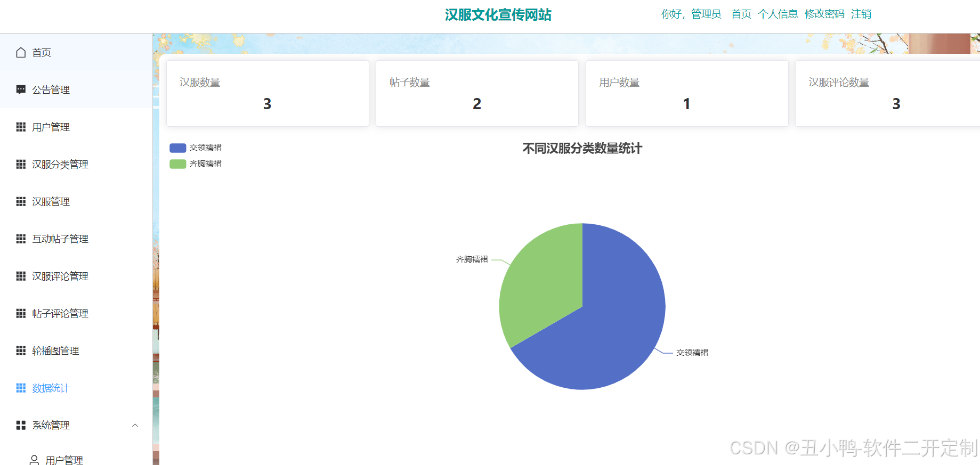
Task: Select 互动帖子管理 menu entry
Action: click(x=76, y=239)
